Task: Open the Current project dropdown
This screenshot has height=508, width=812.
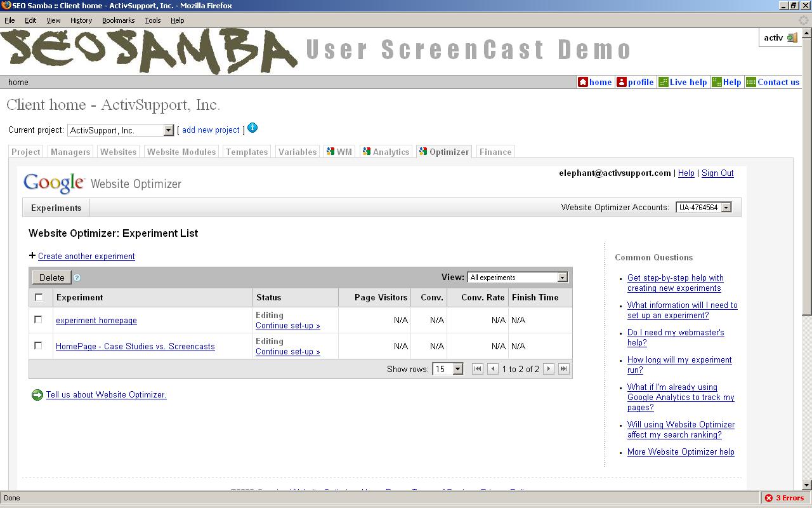Action: point(121,130)
